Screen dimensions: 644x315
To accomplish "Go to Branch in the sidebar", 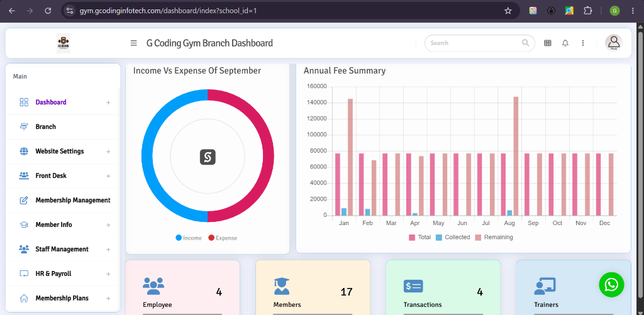I will [45, 126].
